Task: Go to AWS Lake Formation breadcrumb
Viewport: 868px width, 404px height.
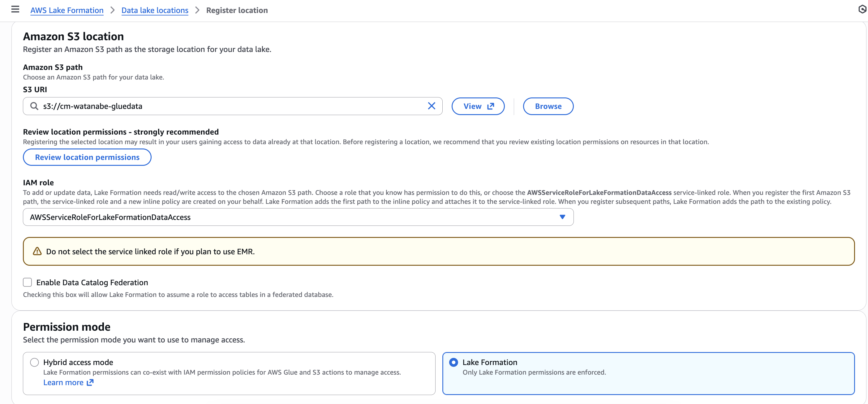Action: pyautogui.click(x=67, y=11)
